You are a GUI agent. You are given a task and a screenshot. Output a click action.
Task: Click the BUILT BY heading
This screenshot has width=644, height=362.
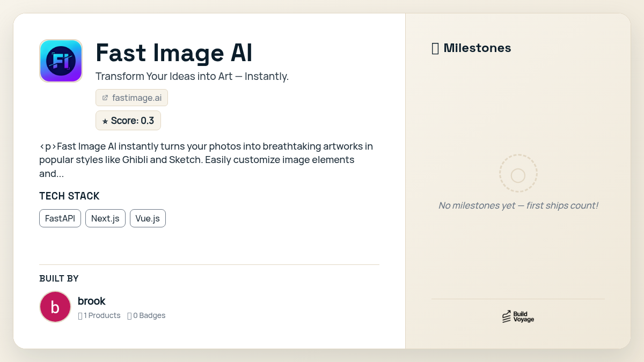[x=59, y=278]
